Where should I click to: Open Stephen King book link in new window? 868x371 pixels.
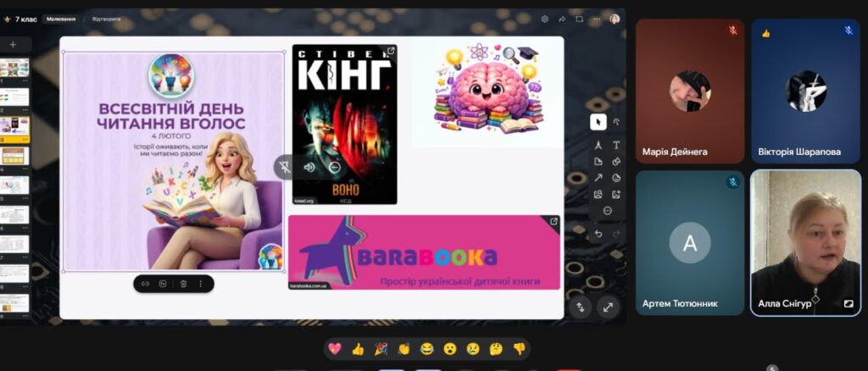tap(390, 52)
